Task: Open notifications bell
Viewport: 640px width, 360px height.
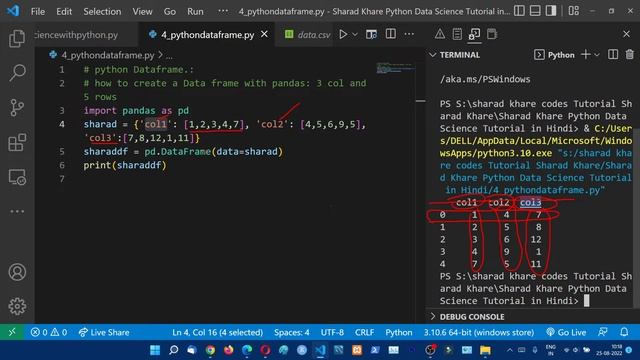Action: [624, 332]
